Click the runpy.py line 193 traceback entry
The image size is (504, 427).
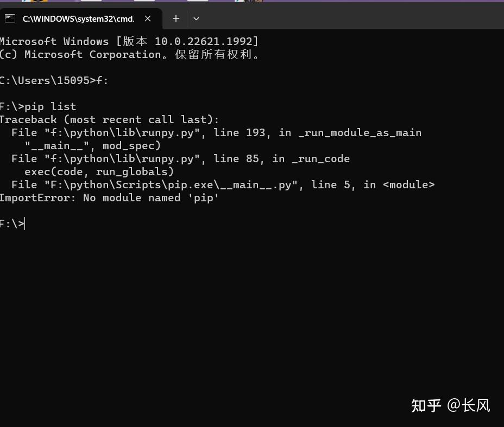(216, 132)
